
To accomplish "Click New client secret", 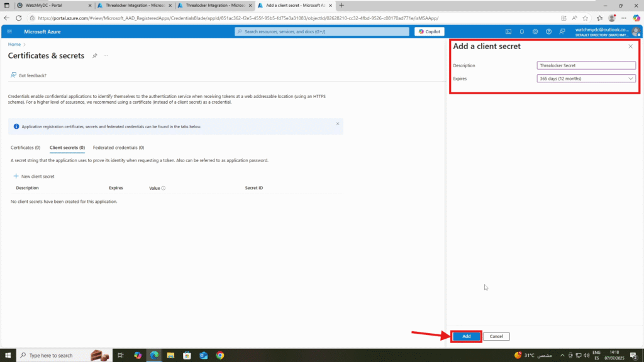I will point(34,177).
